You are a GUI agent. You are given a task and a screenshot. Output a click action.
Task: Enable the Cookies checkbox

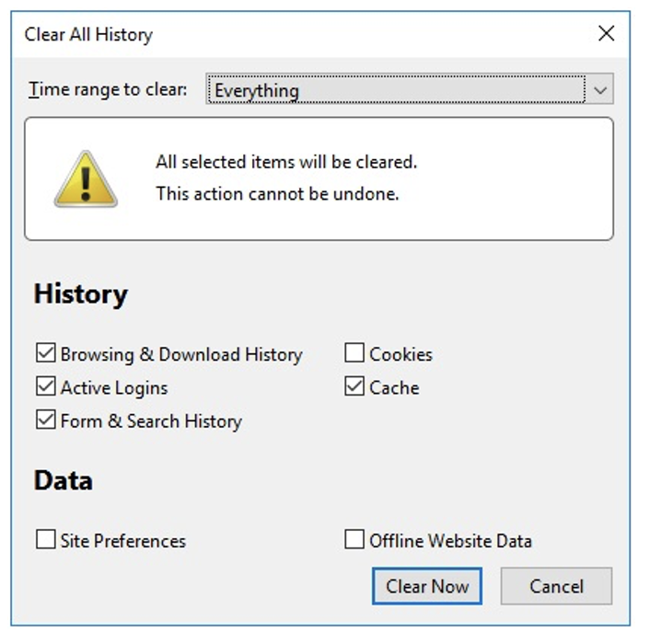354,353
